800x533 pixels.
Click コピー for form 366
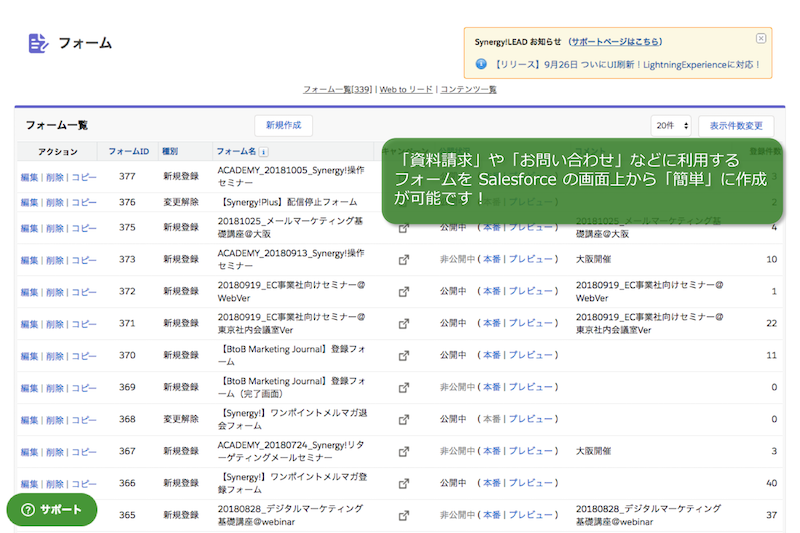pos(84,485)
